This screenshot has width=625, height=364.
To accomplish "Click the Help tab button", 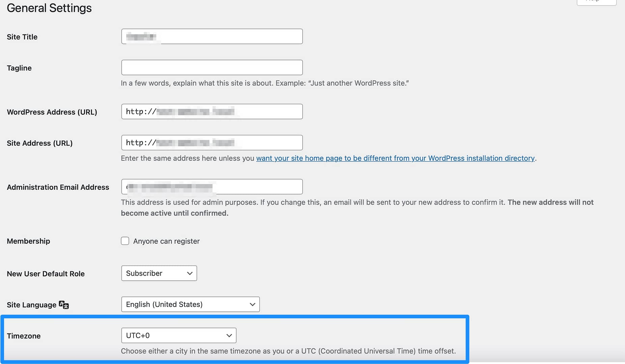I will click(597, 2).
